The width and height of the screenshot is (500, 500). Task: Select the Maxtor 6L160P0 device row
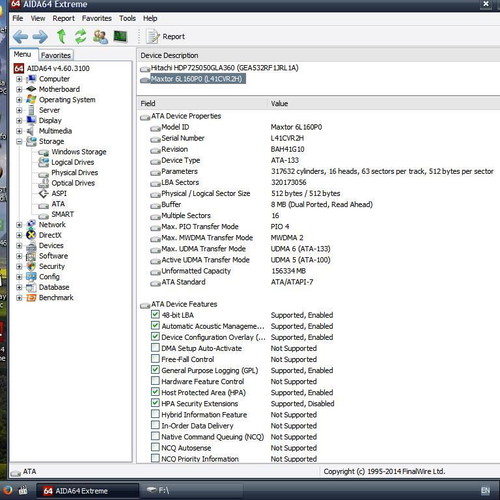click(198, 79)
